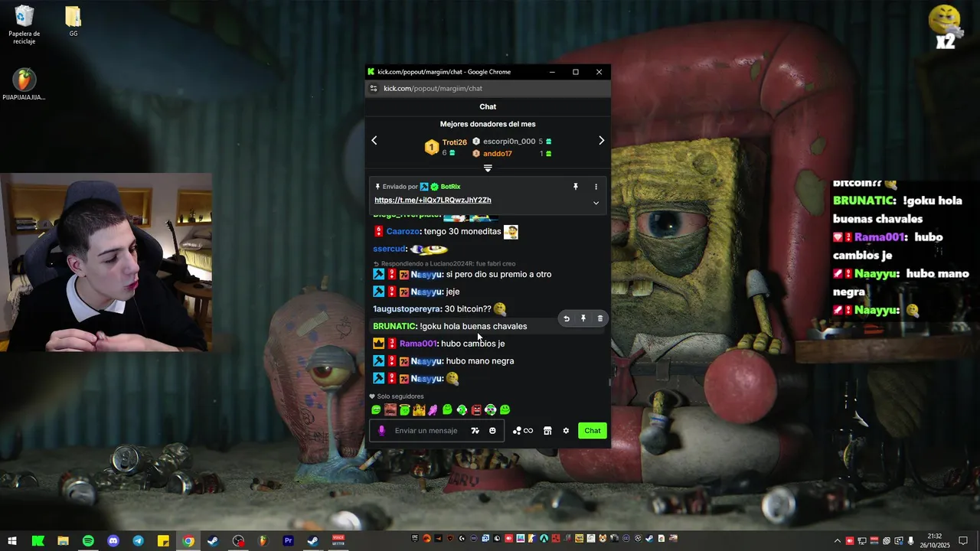This screenshot has height=551, width=980.
Task: Click the purple microphone icon in the message box
Action: (382, 431)
